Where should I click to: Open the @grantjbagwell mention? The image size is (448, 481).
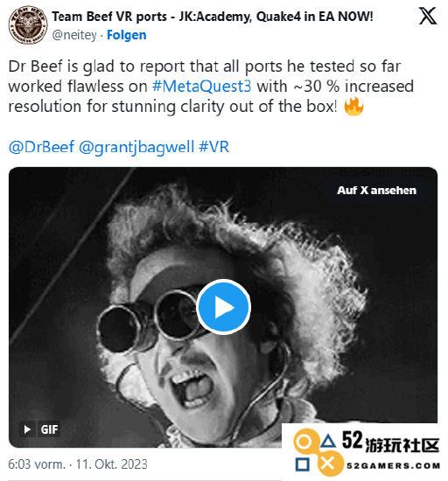pos(136,147)
